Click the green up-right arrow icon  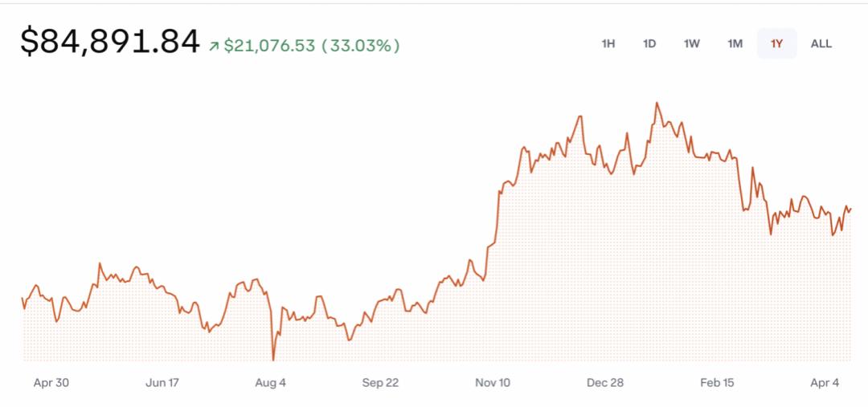pyautogui.click(x=214, y=47)
